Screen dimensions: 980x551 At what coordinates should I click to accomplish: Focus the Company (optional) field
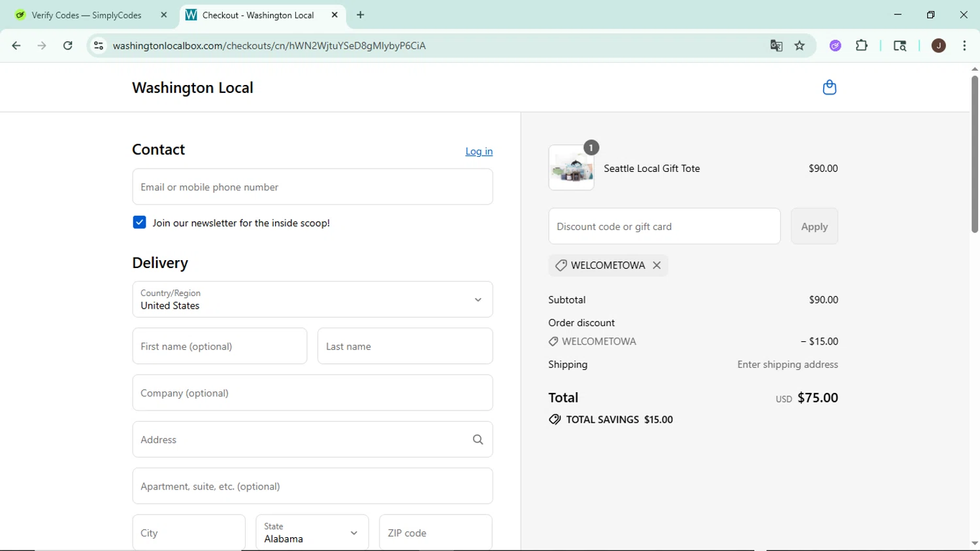point(312,393)
